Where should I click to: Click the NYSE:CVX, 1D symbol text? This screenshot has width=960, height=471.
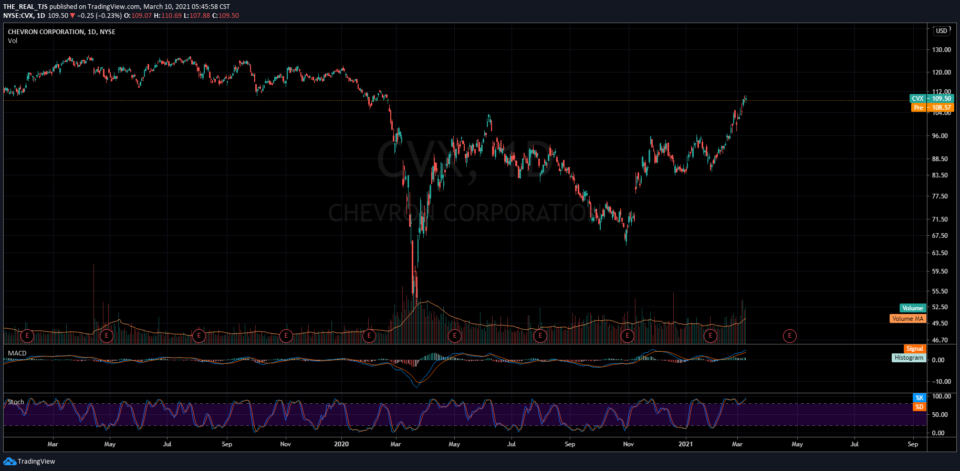25,15
